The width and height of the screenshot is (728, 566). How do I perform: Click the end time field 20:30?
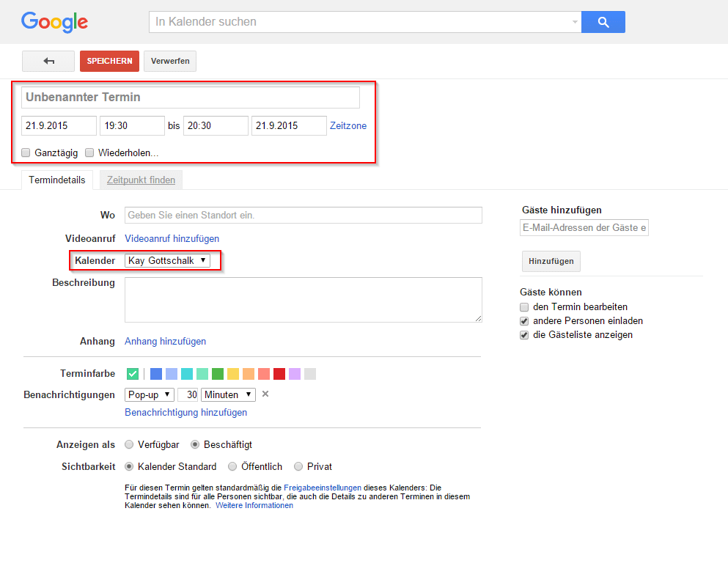(216, 126)
